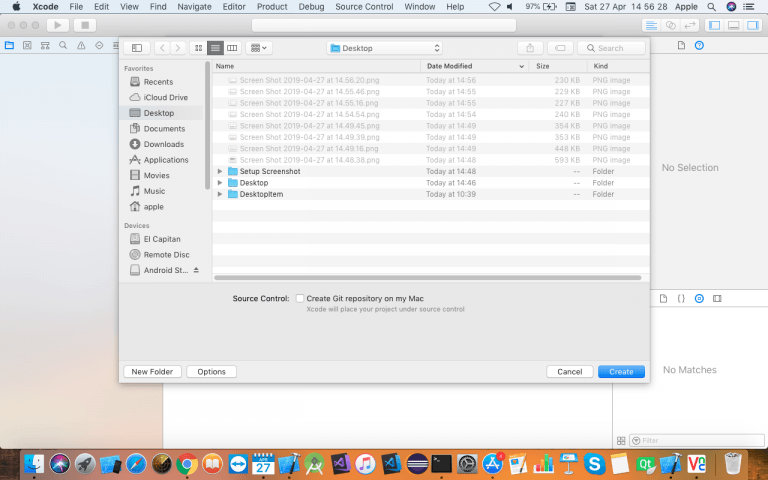Click the Share icon in the dialog toolbar
This screenshot has height=480, width=768.
[x=529, y=48]
